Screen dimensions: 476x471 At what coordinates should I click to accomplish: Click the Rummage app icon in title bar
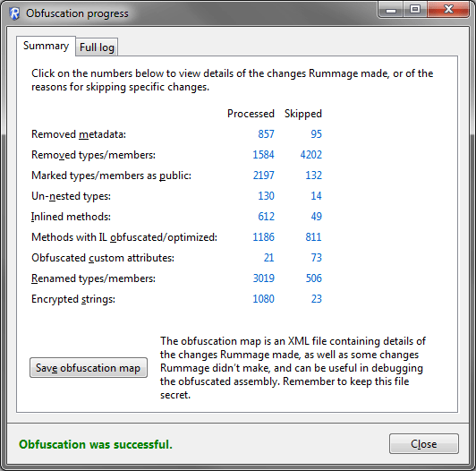tap(14, 13)
